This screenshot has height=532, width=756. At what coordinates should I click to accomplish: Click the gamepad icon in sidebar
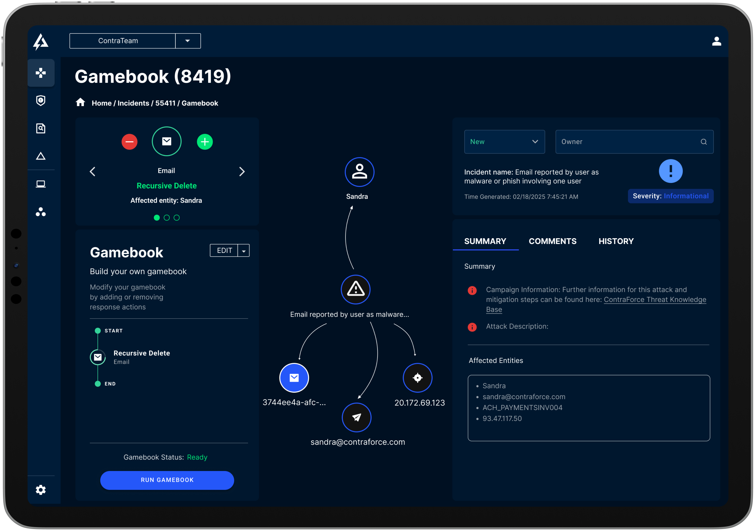(x=41, y=73)
